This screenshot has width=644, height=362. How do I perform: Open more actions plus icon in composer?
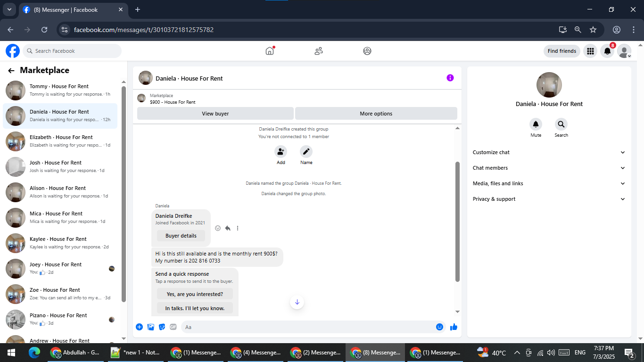click(139, 327)
